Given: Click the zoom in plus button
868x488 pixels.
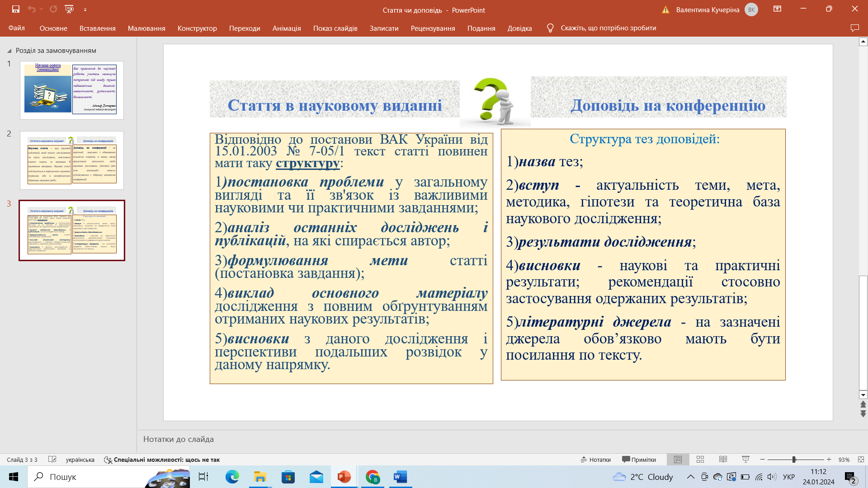Looking at the screenshot, I should click(x=829, y=460).
